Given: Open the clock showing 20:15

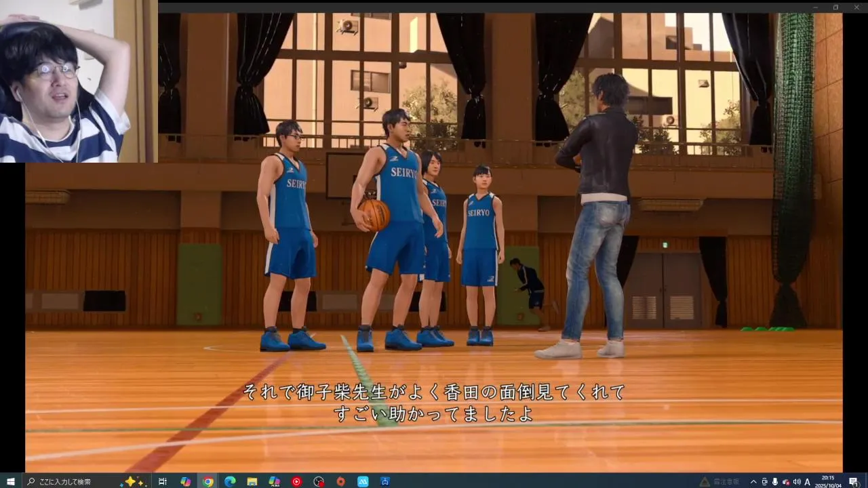Looking at the screenshot, I should tap(828, 482).
